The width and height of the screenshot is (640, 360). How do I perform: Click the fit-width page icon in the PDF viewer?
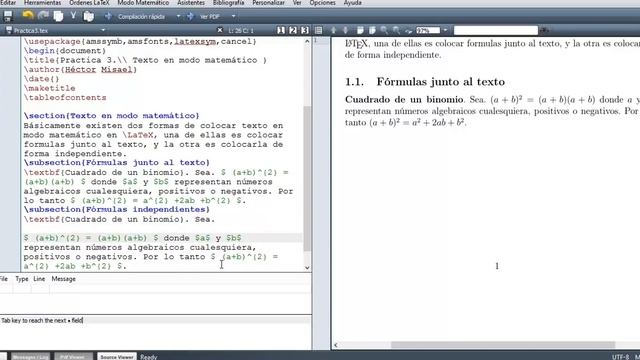(x=360, y=30)
